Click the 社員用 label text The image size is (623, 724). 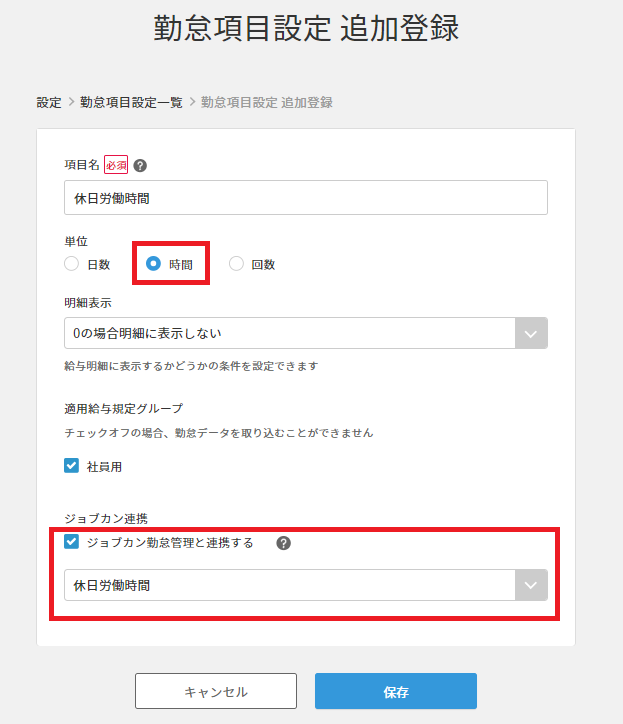point(105,466)
